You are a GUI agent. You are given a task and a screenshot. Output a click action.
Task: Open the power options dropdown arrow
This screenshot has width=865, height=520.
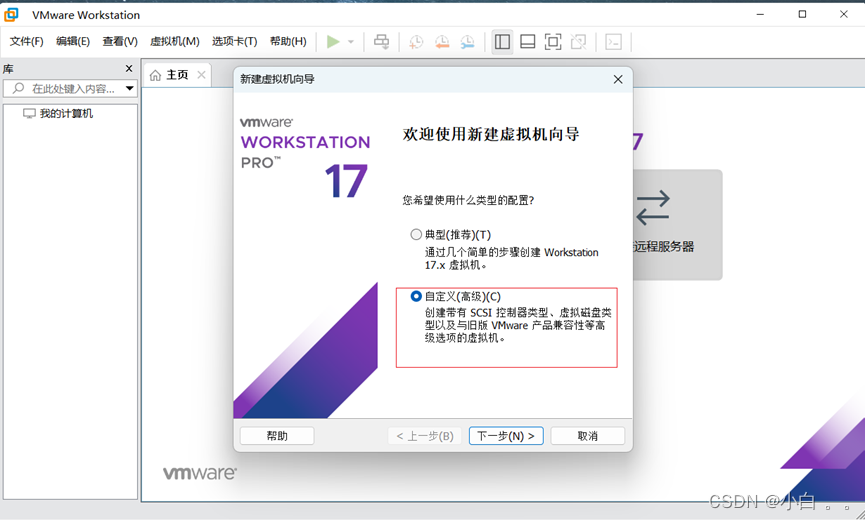[x=350, y=42]
